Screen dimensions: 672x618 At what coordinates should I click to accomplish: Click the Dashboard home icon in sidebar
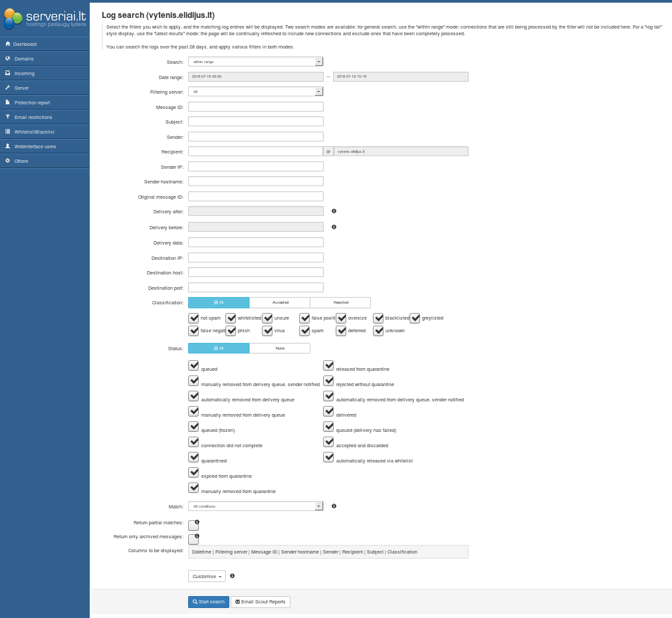[x=8, y=44]
